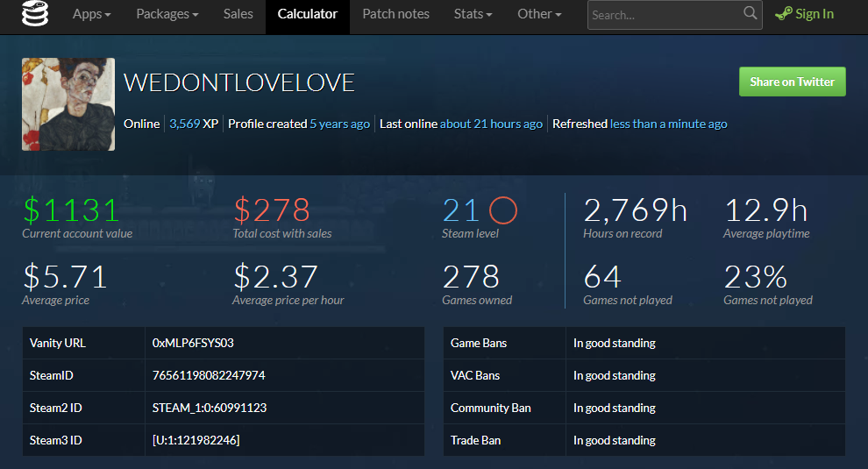868x469 pixels.
Task: Open Patch notes page
Action: click(x=395, y=14)
